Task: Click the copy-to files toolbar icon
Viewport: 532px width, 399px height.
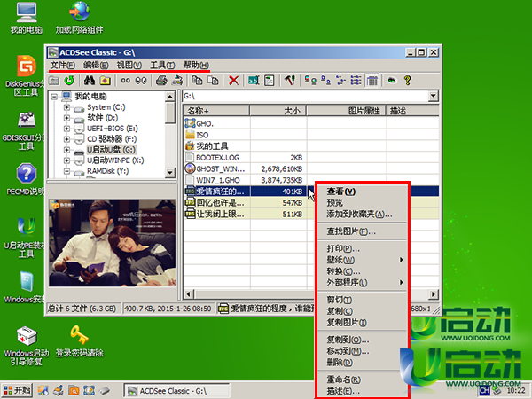Action: coord(197,81)
